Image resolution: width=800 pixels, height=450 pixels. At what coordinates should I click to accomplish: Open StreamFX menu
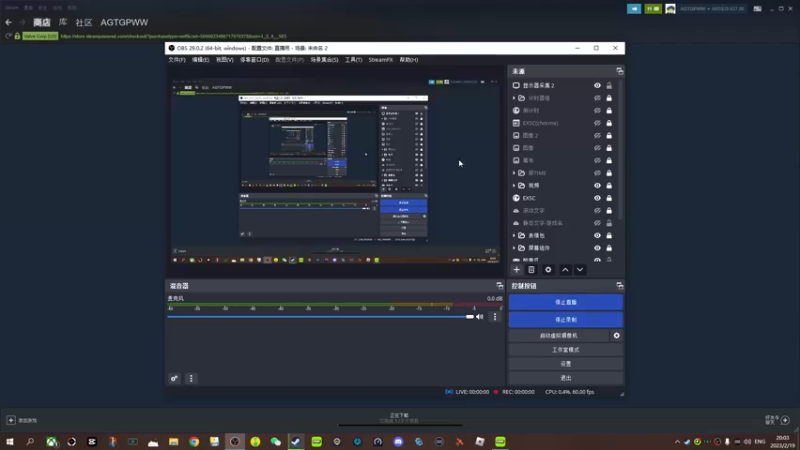381,60
